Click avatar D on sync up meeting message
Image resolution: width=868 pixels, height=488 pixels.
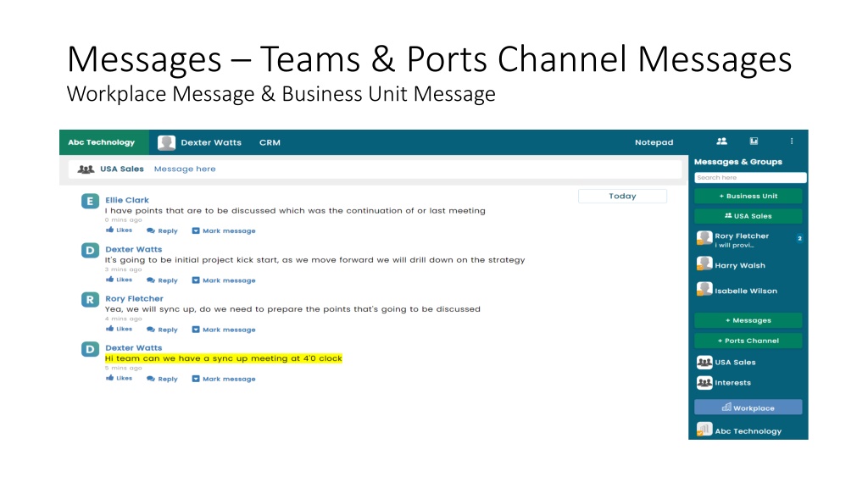[90, 349]
